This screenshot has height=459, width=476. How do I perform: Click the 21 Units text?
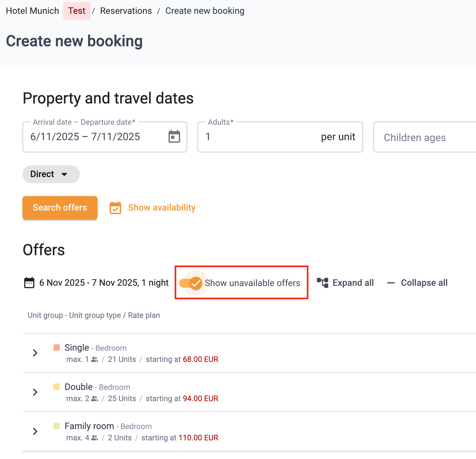[122, 359]
